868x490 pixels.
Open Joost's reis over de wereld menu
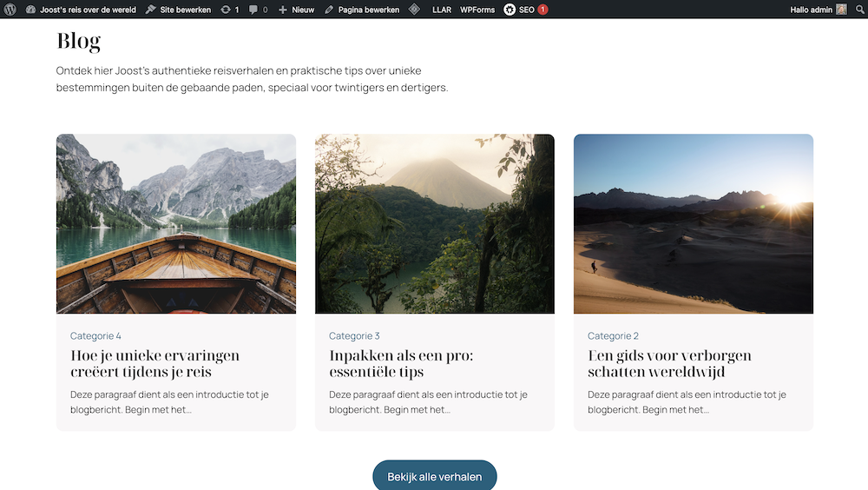87,10
